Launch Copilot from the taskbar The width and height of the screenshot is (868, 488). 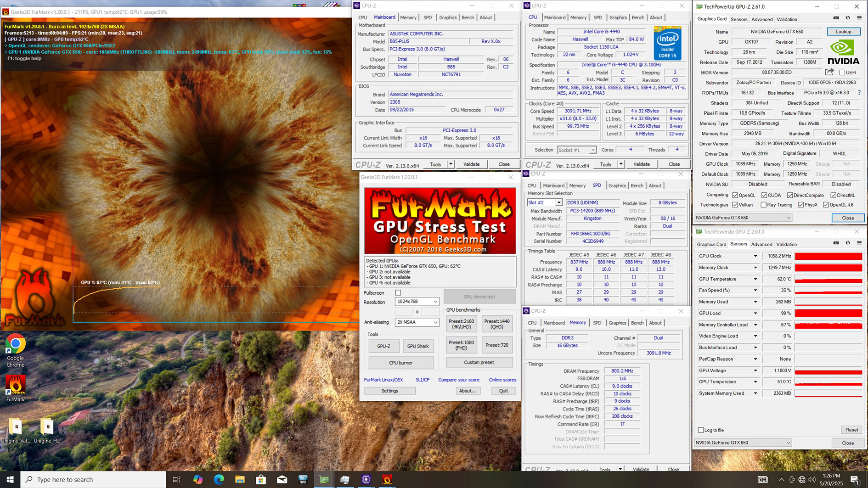click(x=198, y=479)
